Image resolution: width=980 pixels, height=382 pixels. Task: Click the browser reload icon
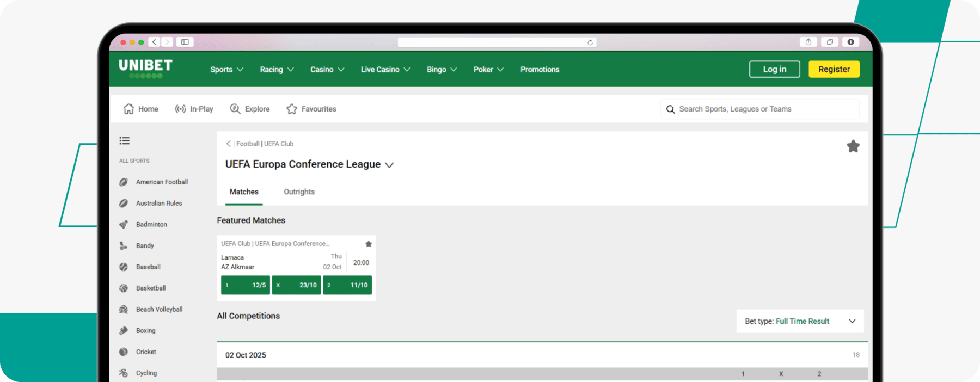590,42
